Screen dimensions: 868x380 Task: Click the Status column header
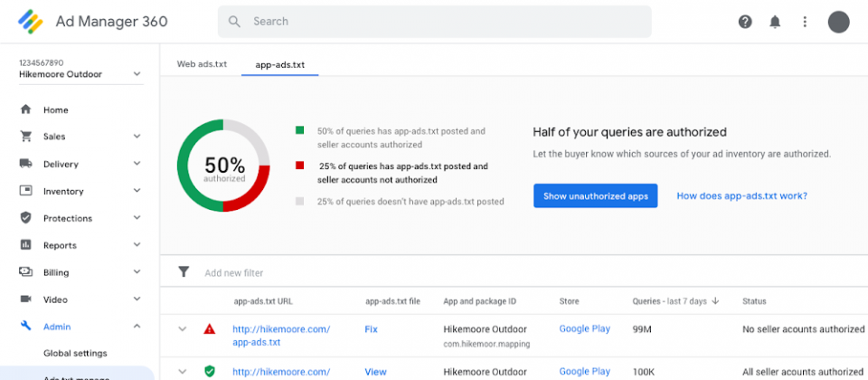(x=754, y=300)
